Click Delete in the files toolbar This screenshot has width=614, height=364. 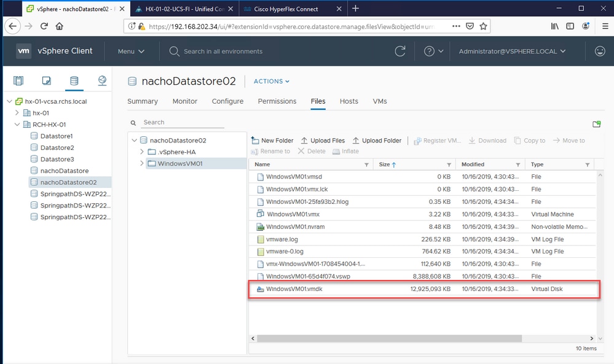(312, 151)
